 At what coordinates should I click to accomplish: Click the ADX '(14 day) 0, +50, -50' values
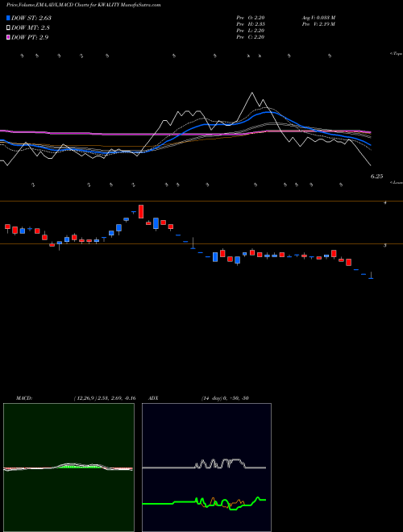(x=225, y=398)
